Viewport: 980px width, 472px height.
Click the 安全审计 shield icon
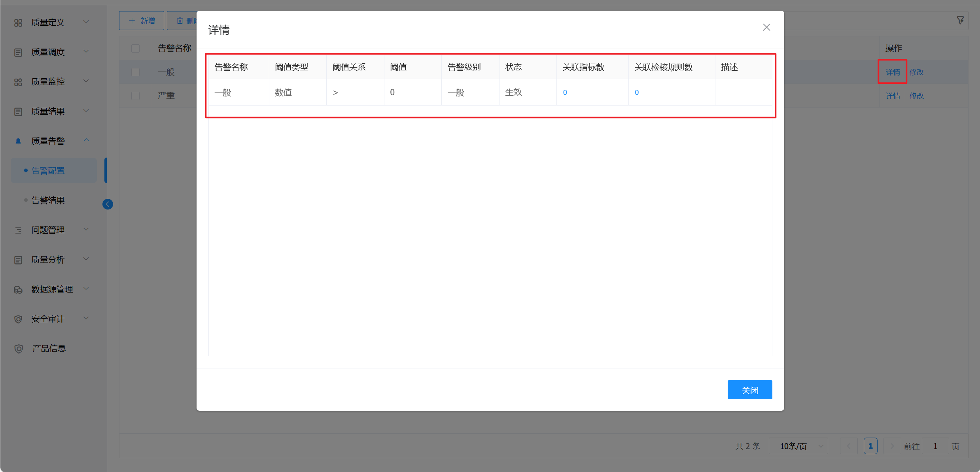coord(18,319)
